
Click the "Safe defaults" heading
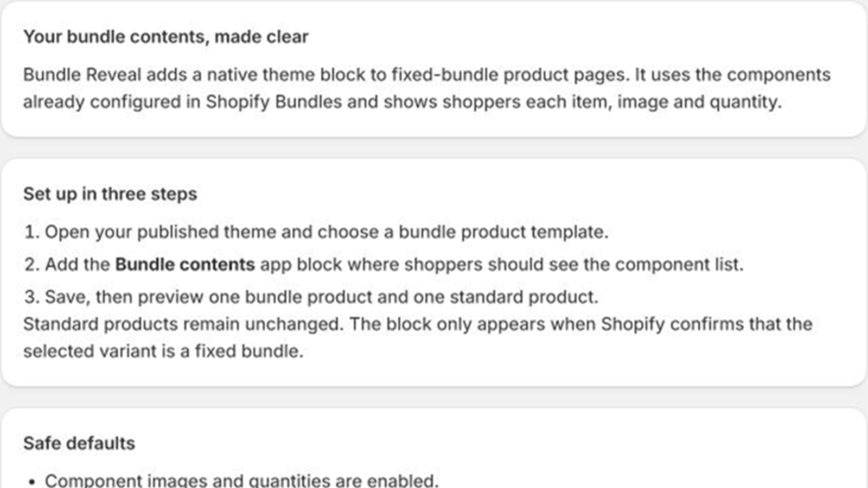pos(79,444)
